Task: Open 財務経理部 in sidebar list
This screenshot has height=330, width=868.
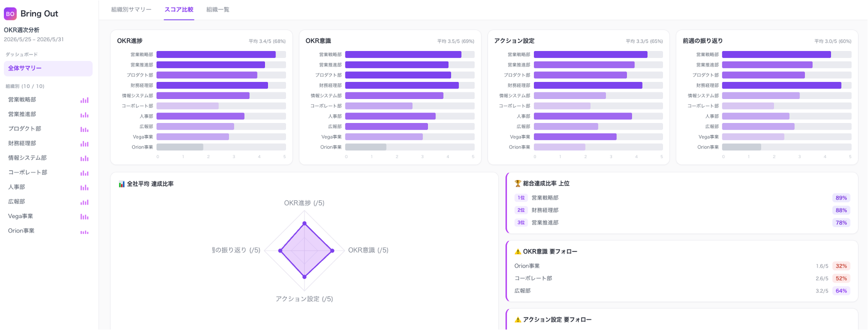Action: [48, 143]
